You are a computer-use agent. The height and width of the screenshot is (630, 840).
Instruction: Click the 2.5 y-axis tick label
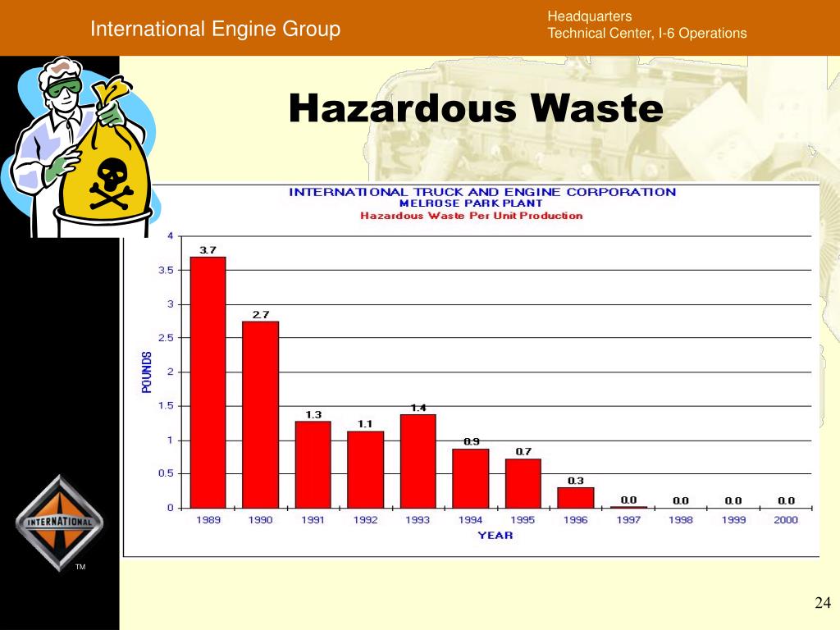click(x=166, y=338)
